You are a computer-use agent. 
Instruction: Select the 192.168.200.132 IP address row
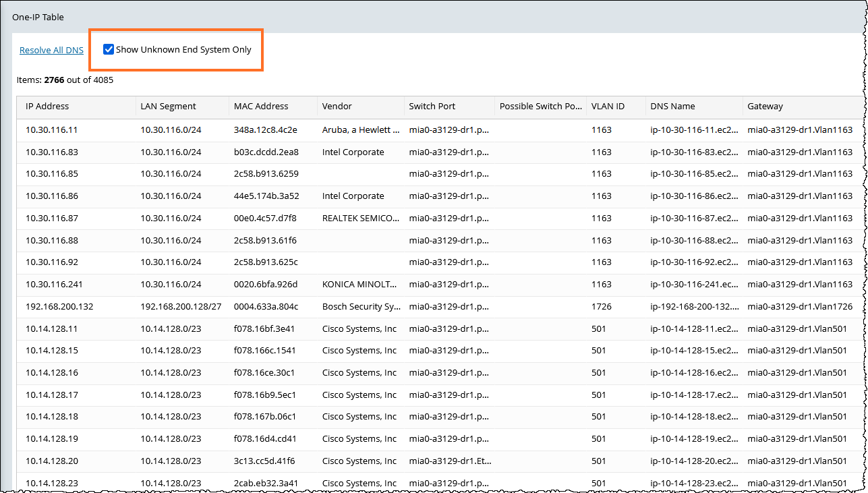pos(59,307)
